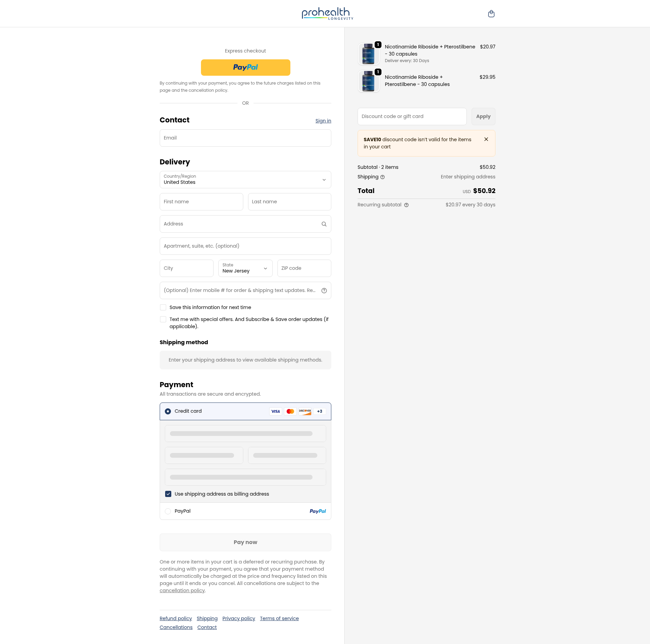
Task: Follow the Sign in link
Action: 323,121
